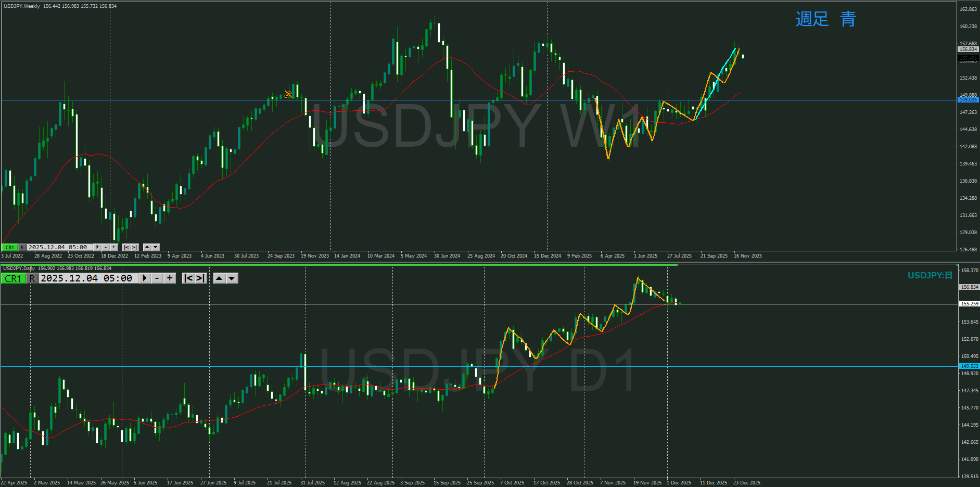This screenshot has height=487, width=980.
Task: Click the >| skip-forward button on Weekly chart
Action: point(135,248)
